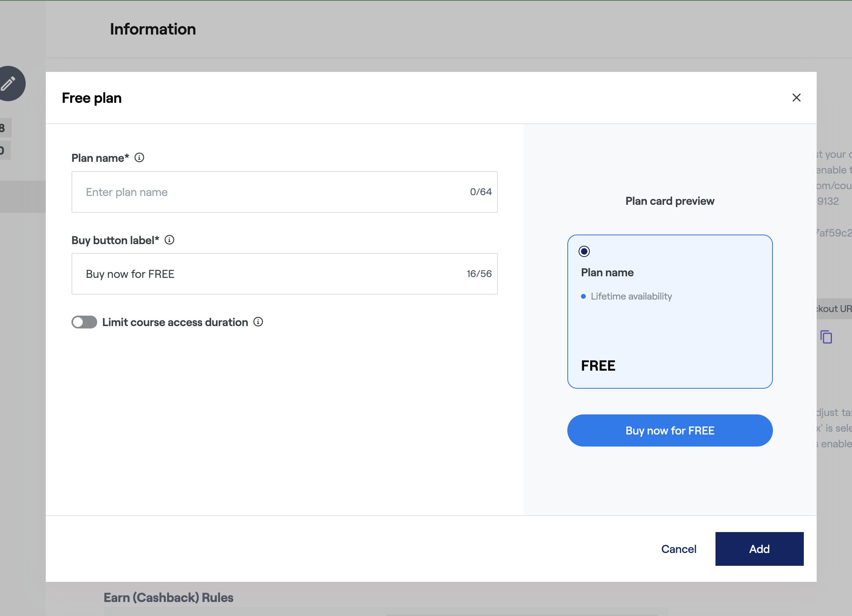Screen dimensions: 852x616
Task: Open Buy button label info icon
Action: (x=169, y=240)
